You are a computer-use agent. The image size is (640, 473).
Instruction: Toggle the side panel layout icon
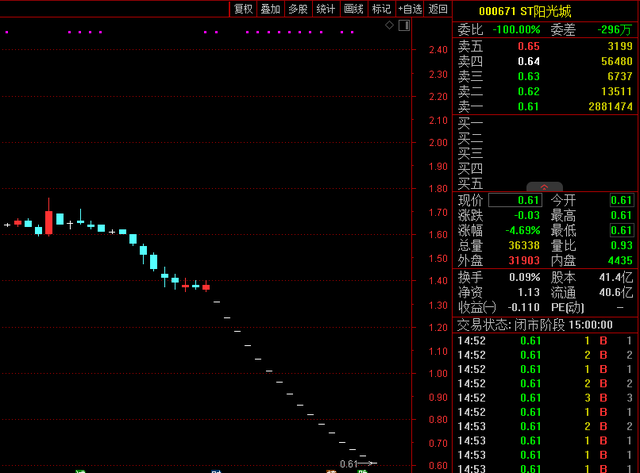pos(404,25)
